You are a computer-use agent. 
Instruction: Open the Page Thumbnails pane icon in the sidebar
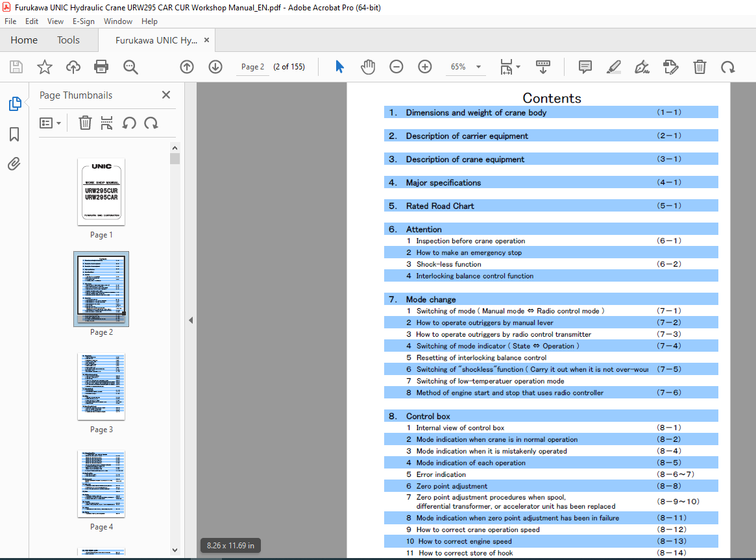pos(14,104)
